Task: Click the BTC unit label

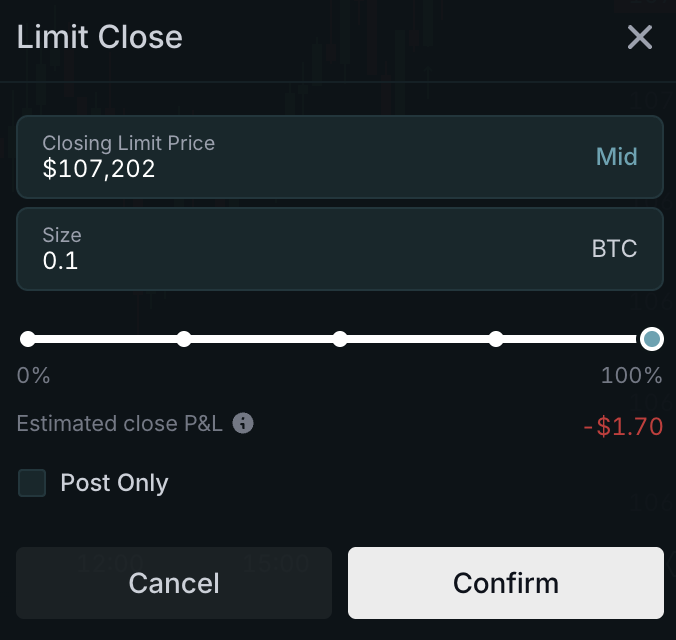Action: tap(614, 249)
